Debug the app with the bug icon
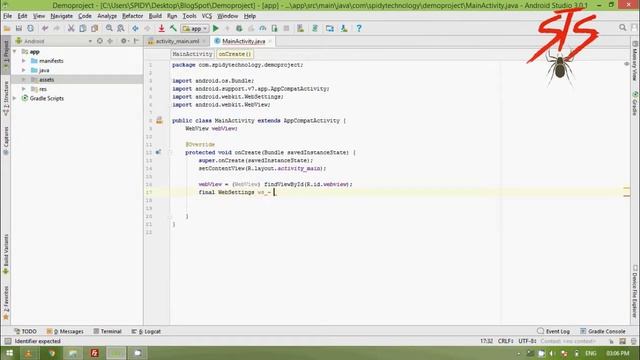This screenshot has height=360, width=640. [239, 29]
